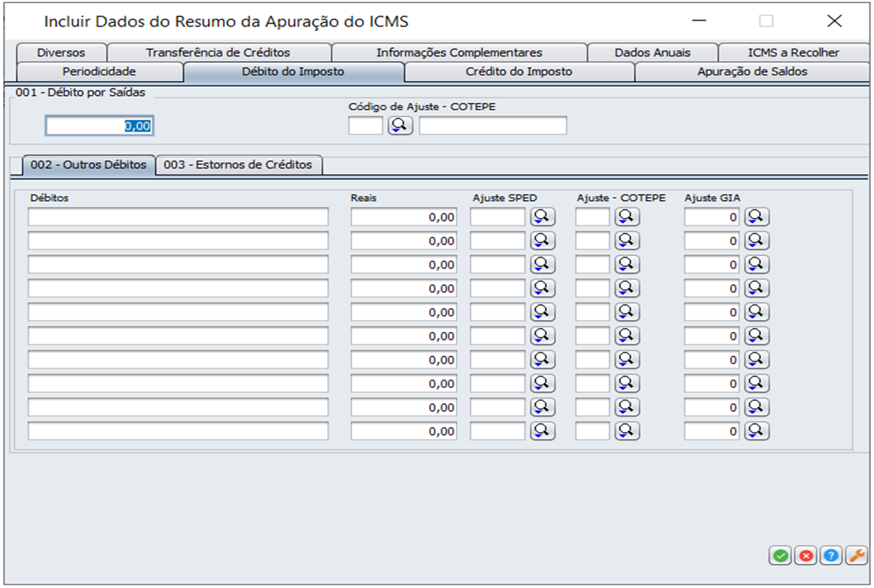
Task: Click the red cancel icon
Action: 805,556
